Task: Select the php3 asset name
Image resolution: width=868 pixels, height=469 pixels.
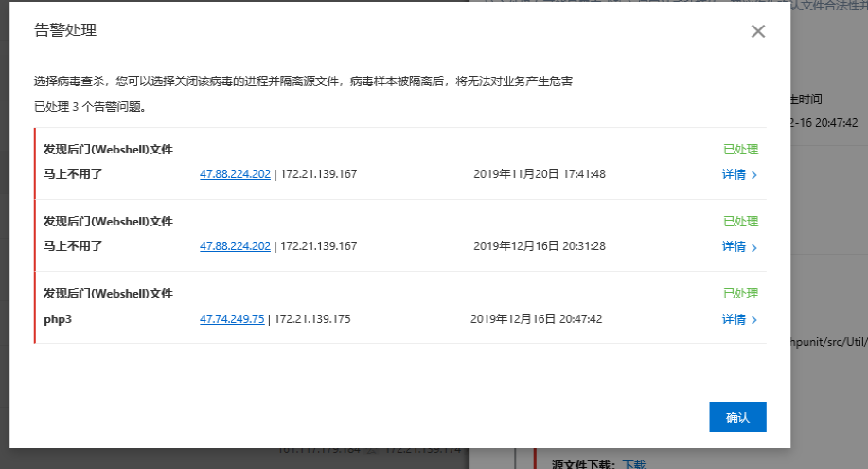Action: click(58, 318)
